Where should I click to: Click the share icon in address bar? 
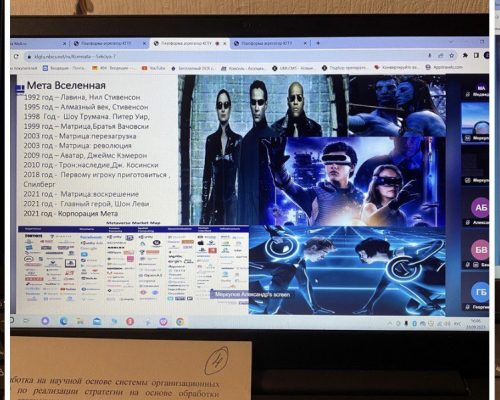[441, 56]
